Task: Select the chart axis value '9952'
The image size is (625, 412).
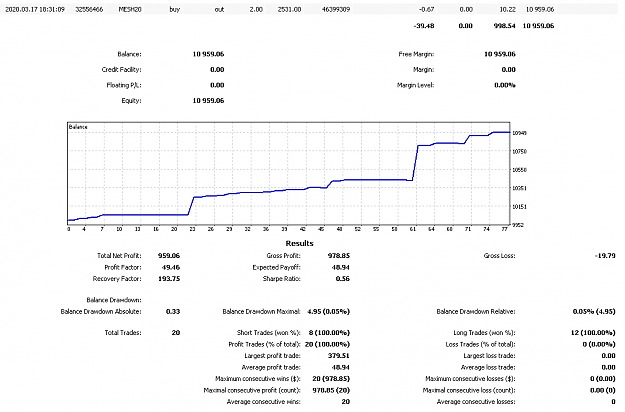Action: pos(518,225)
